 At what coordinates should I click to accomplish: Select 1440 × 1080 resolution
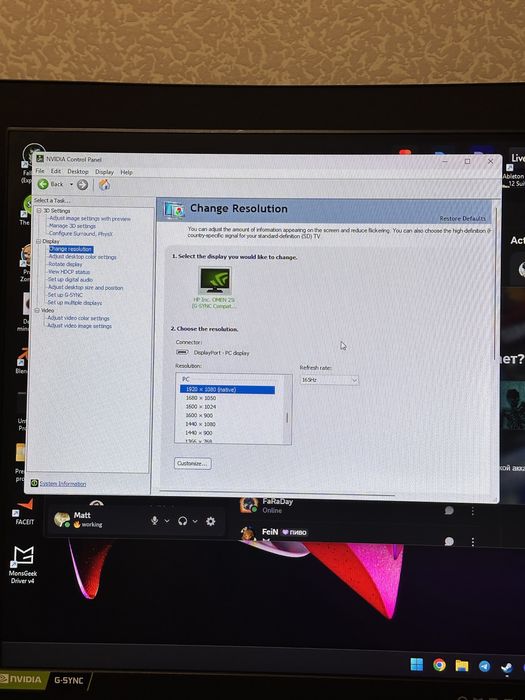click(x=200, y=424)
